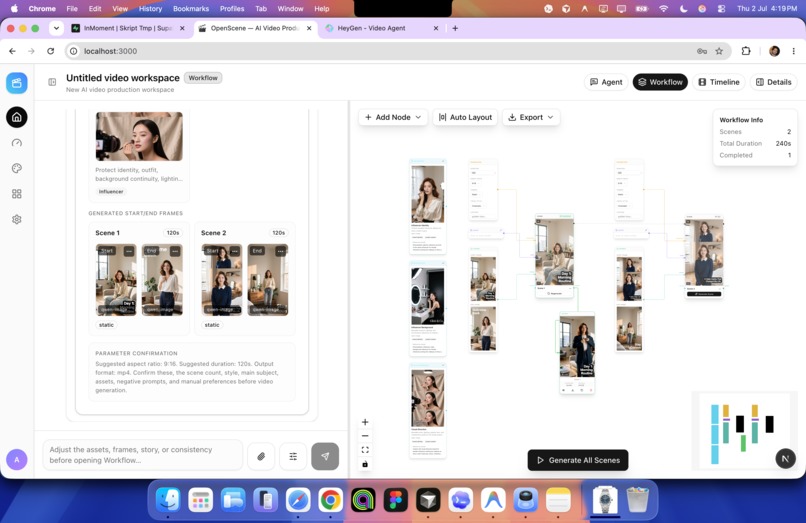The height and width of the screenshot is (523, 806).
Task: Click the Untitled video workspace title
Action: click(123, 78)
